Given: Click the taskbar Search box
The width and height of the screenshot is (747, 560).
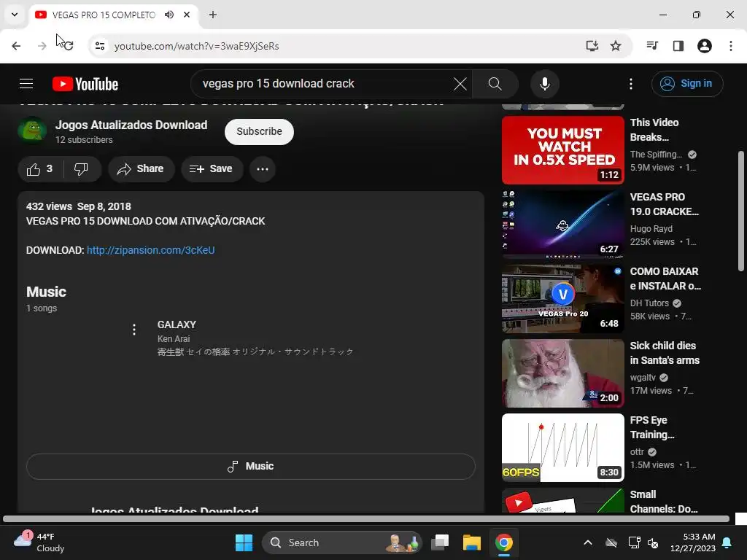Looking at the screenshot, I should tap(342, 542).
